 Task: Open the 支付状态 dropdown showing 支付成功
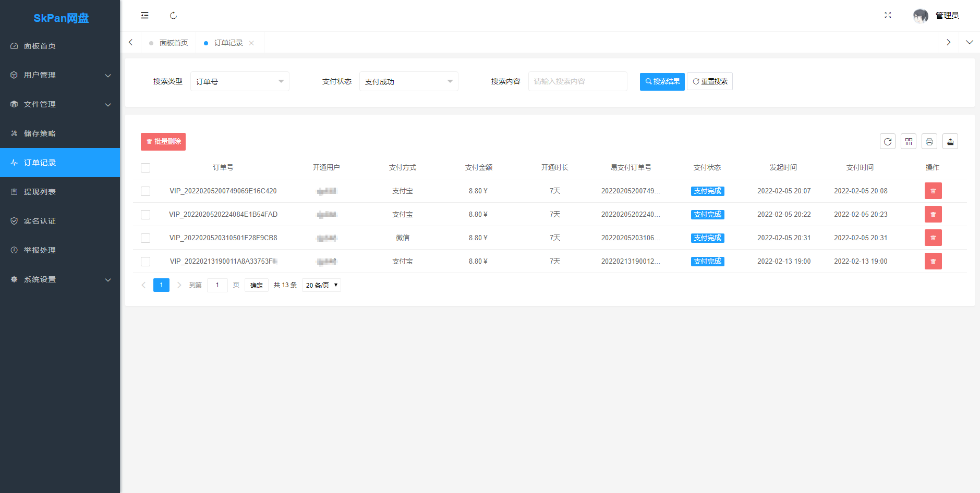tap(408, 81)
